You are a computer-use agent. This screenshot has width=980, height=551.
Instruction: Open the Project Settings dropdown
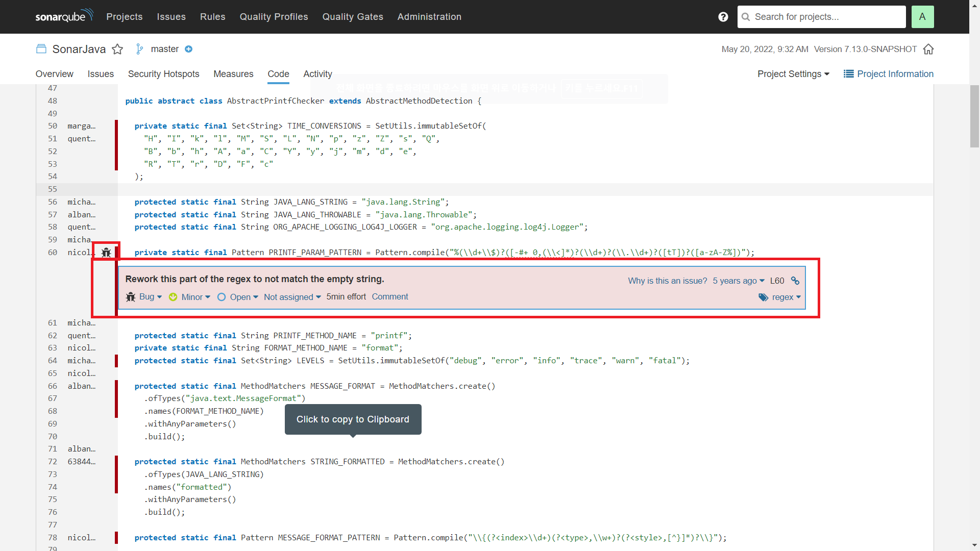coord(794,74)
